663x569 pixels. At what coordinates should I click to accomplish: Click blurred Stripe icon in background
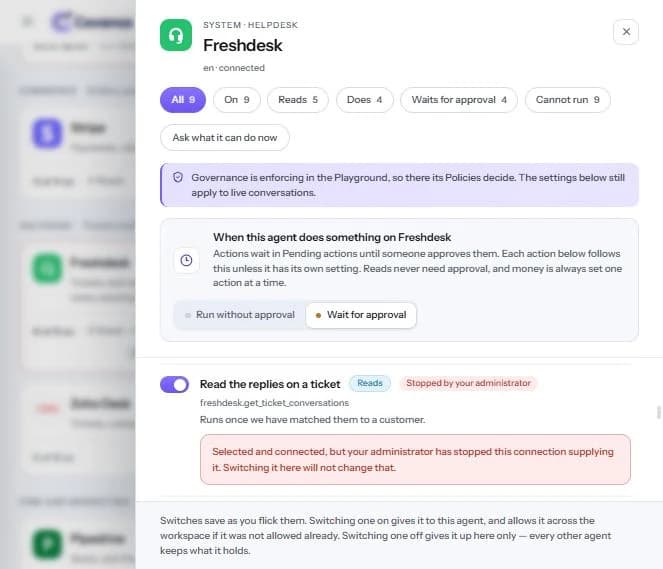[47, 133]
